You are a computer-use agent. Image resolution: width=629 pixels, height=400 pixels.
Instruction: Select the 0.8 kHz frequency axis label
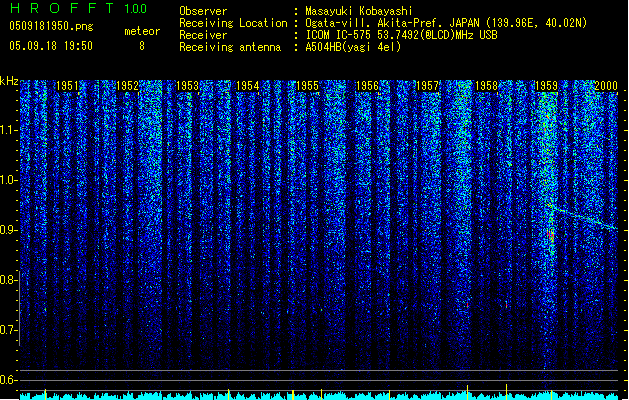click(x=9, y=280)
